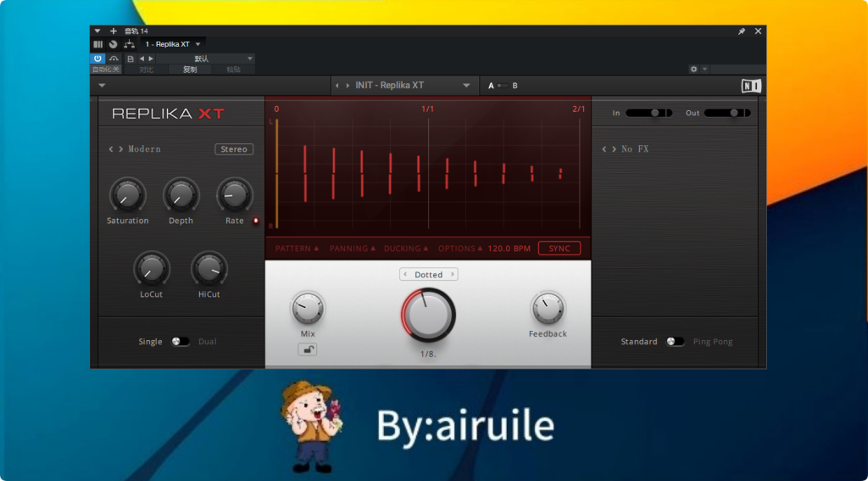Select next effect after No FX
The width and height of the screenshot is (868, 481).
[x=614, y=149]
